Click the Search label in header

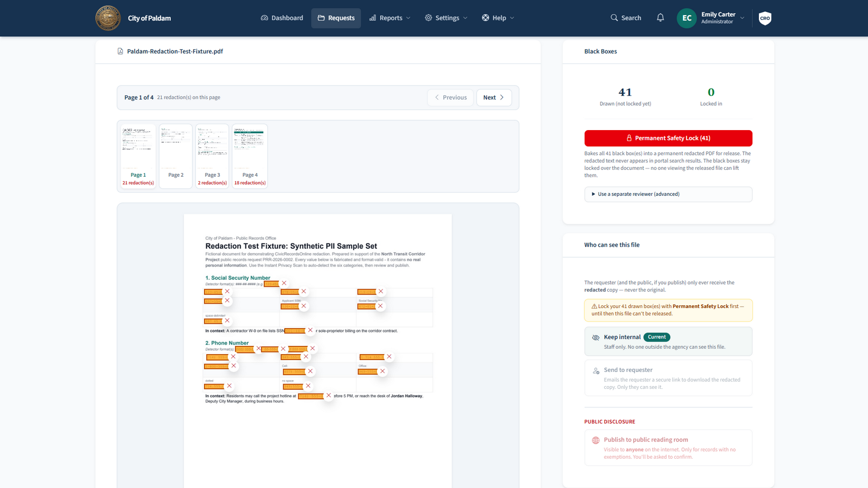[x=631, y=18]
